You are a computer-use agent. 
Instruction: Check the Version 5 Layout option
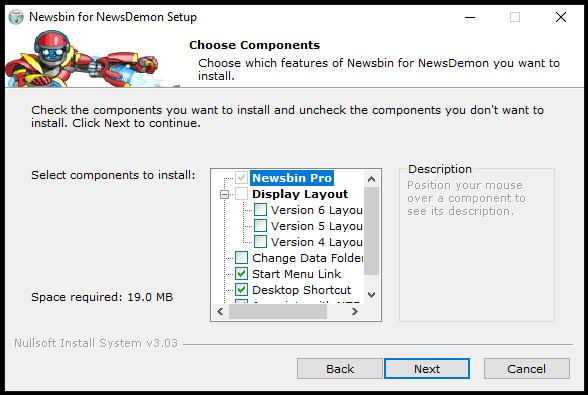click(x=260, y=226)
